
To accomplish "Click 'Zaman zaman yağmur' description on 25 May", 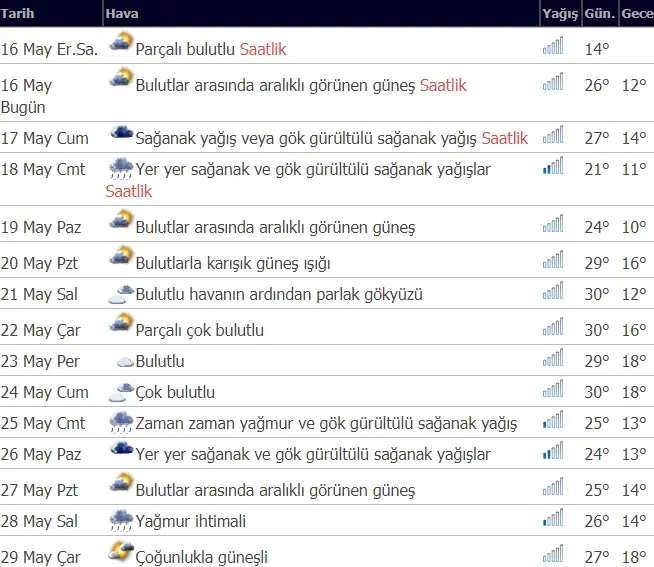I will [x=326, y=423].
